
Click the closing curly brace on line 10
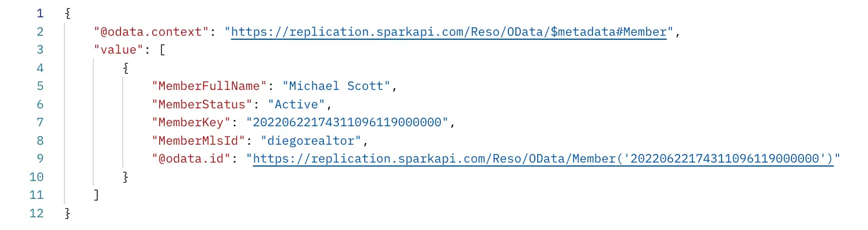126,177
